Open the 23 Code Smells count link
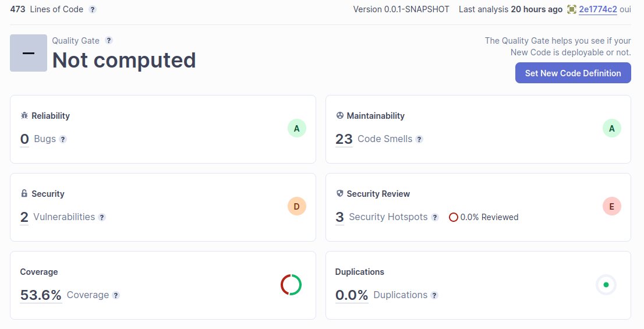The height and width of the screenshot is (329, 644). 344,139
